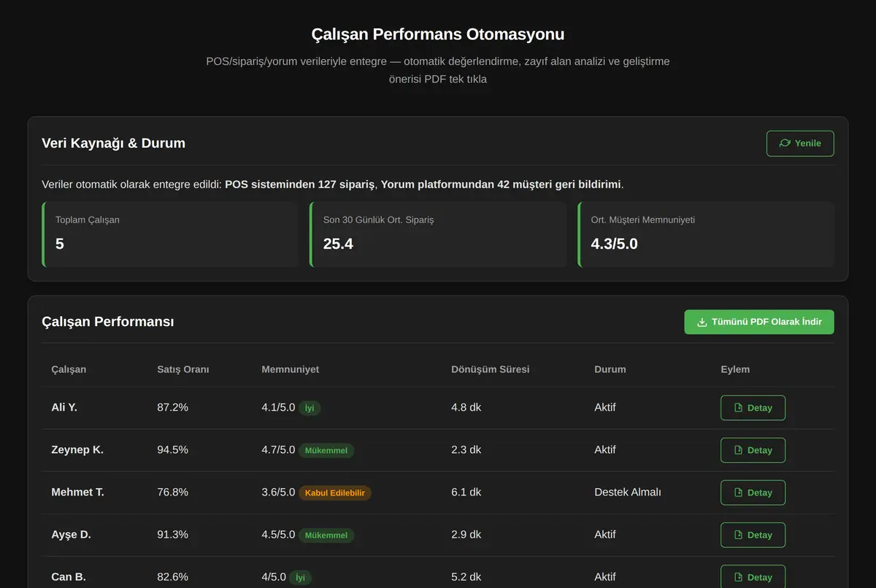
Task: Click the document icon in Ayşe D.'s Detay
Action: 738,535
